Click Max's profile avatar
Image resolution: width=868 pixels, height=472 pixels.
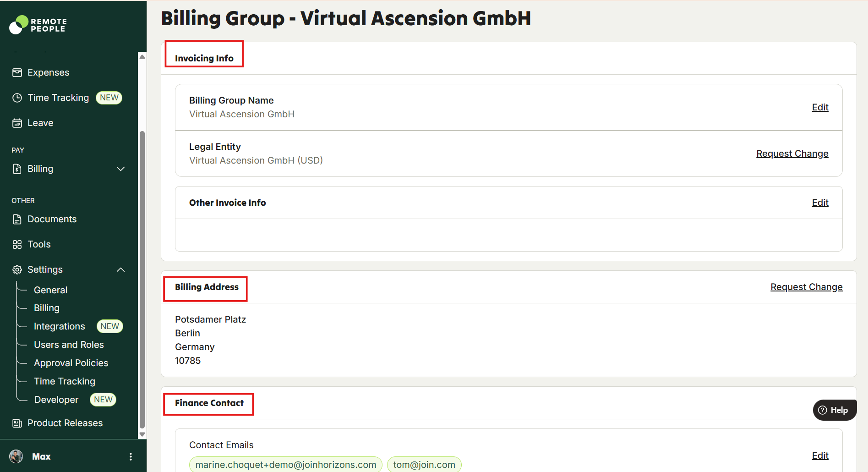click(16, 456)
